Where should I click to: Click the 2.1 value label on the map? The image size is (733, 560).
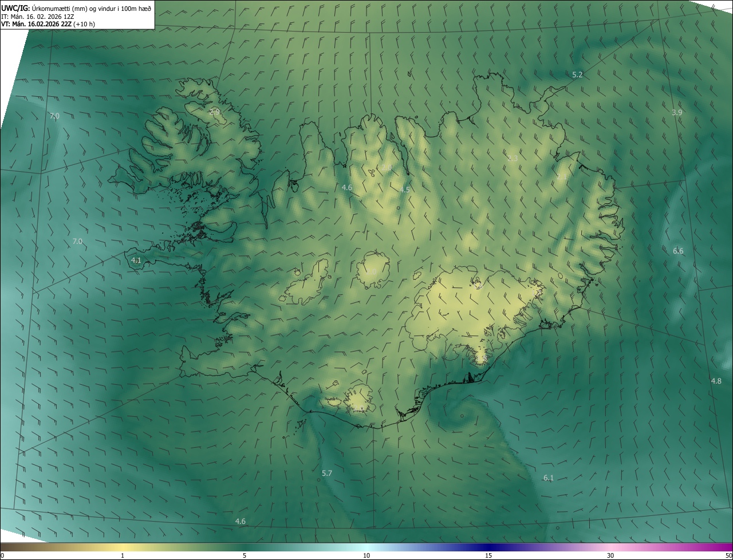[562, 177]
